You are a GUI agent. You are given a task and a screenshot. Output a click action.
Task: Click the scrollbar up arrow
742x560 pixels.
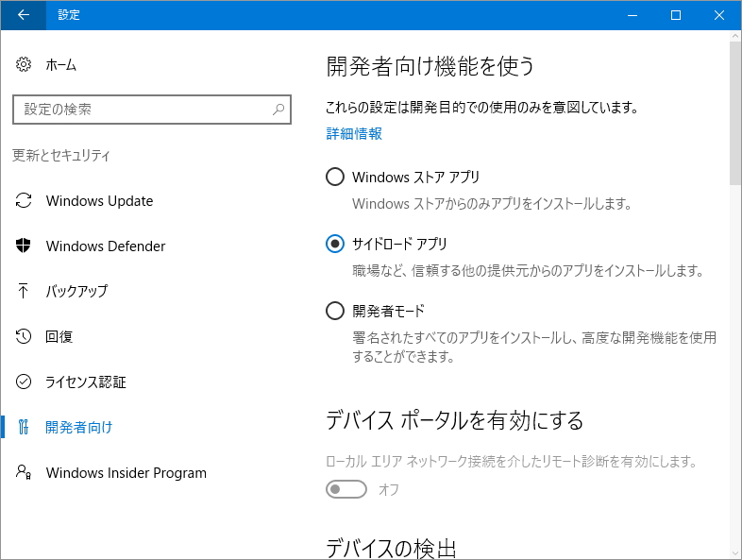[x=735, y=36]
